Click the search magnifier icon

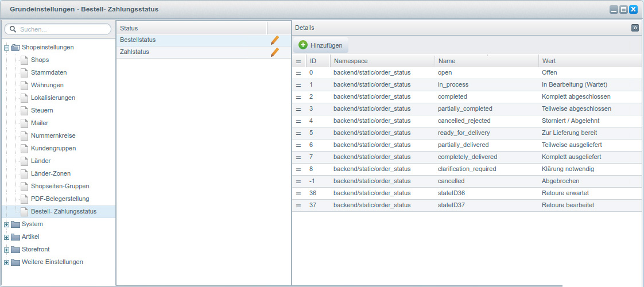tap(13, 29)
